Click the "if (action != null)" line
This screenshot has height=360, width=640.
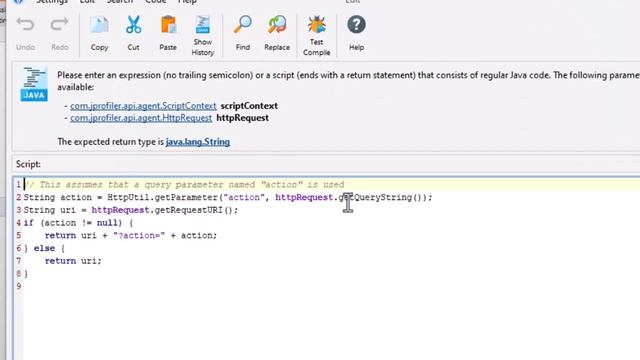click(x=78, y=223)
